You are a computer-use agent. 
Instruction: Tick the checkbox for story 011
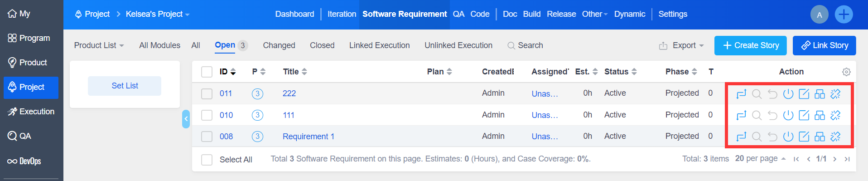click(x=207, y=93)
